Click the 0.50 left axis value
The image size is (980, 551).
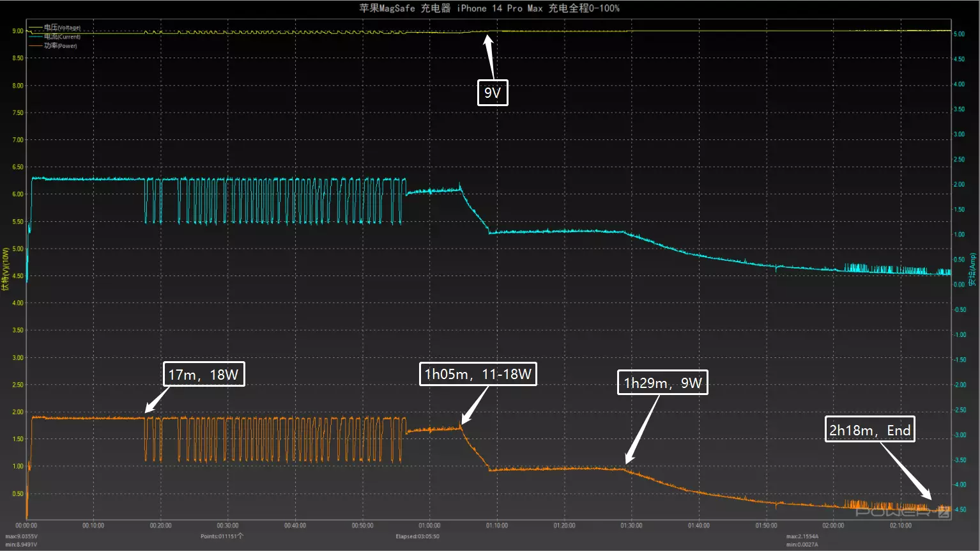[x=18, y=493]
